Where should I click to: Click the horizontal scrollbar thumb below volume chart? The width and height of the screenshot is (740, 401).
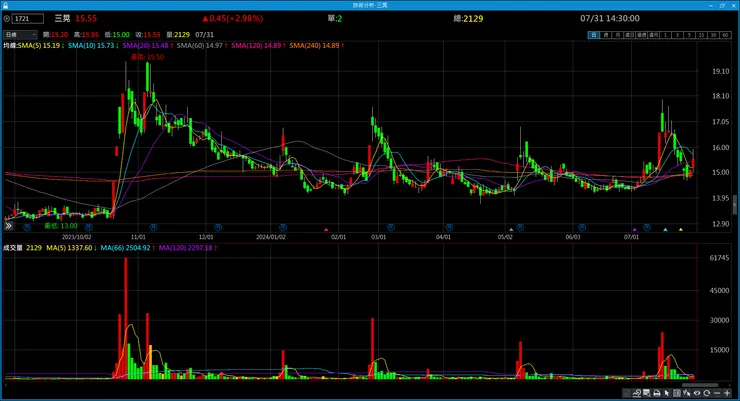[x=699, y=385]
